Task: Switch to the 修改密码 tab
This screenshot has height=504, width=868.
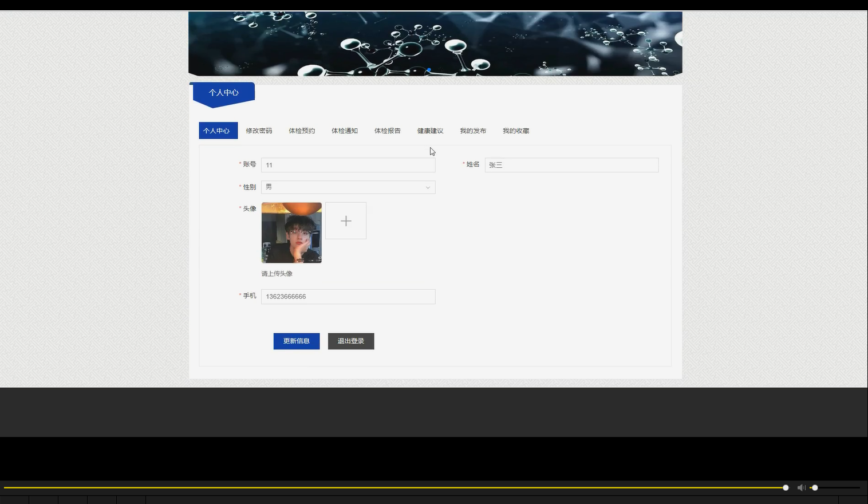Action: (x=259, y=131)
